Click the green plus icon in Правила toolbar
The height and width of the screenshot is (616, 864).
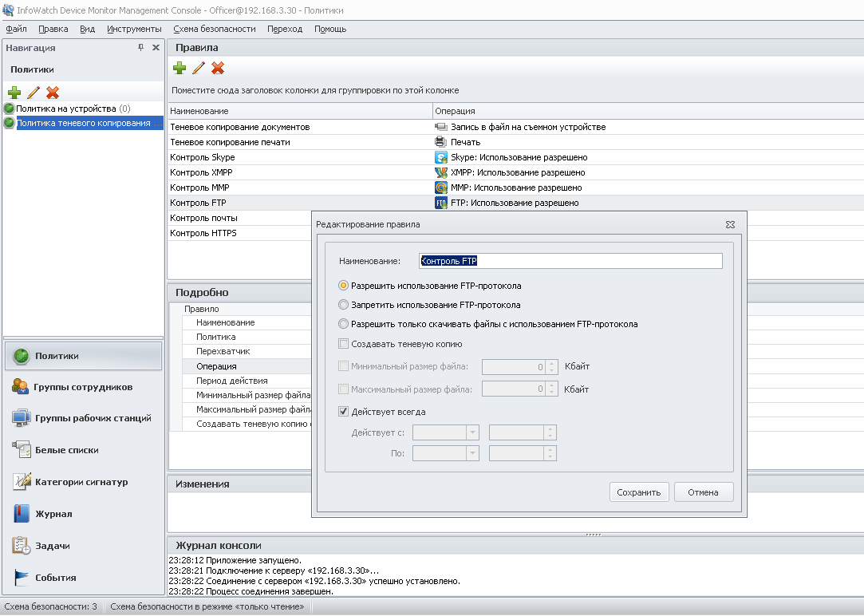(x=179, y=68)
